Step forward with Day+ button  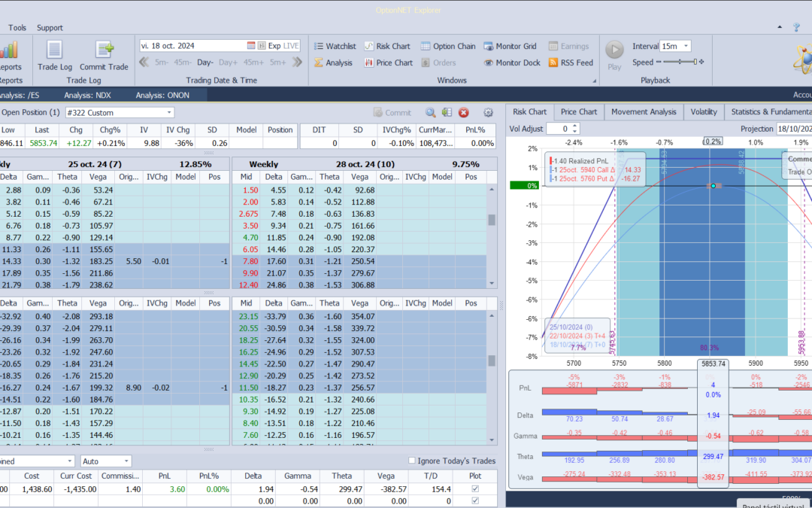(228, 62)
